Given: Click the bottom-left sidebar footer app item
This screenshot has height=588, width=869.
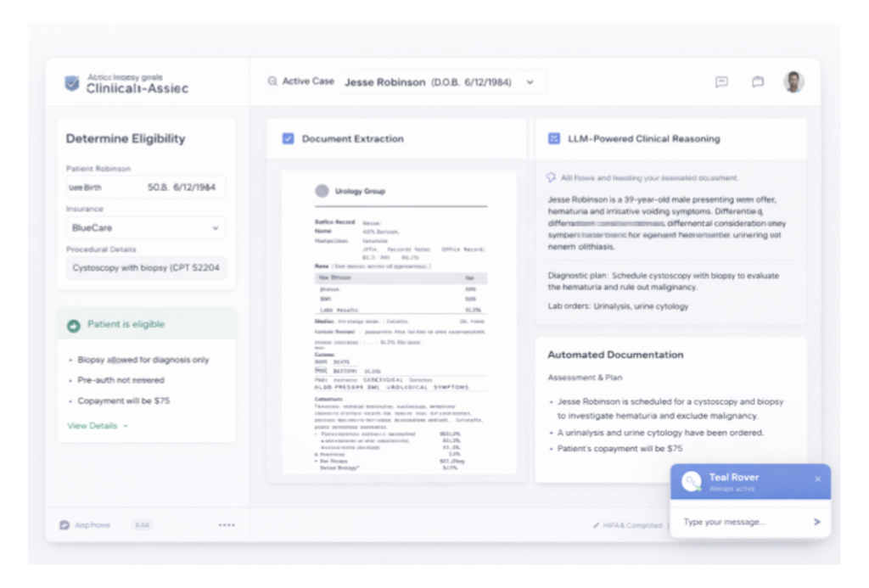Looking at the screenshot, I should point(85,525).
